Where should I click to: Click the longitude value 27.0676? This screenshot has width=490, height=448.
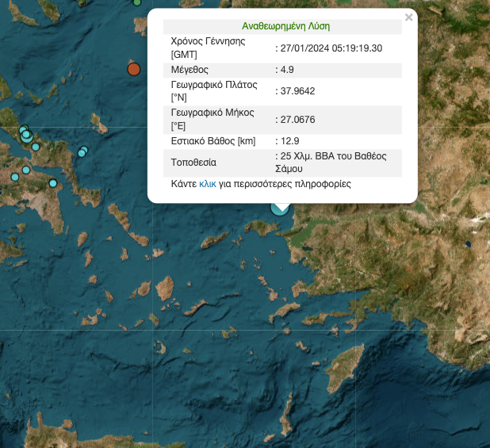pos(297,120)
